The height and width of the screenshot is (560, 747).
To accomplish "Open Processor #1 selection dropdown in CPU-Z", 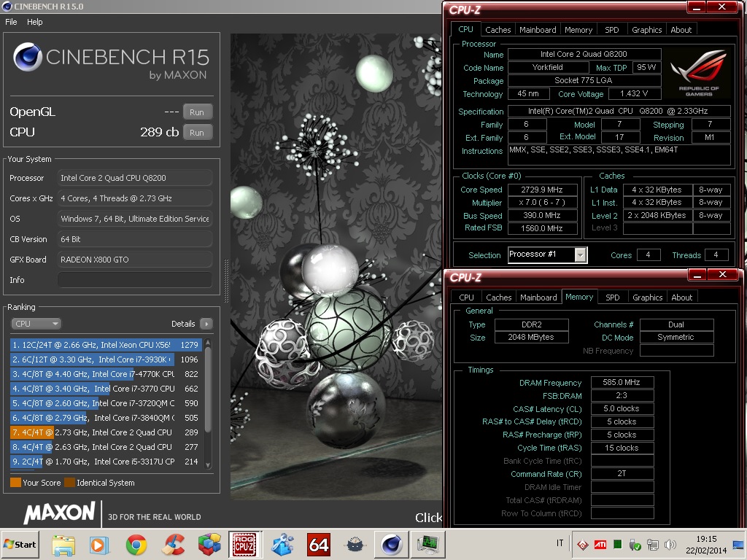I will click(547, 254).
